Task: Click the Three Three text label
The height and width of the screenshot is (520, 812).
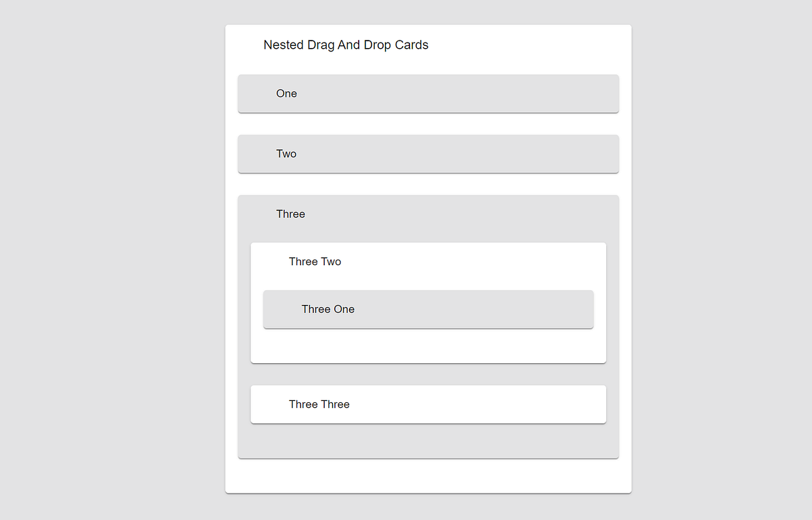Action: click(x=319, y=404)
